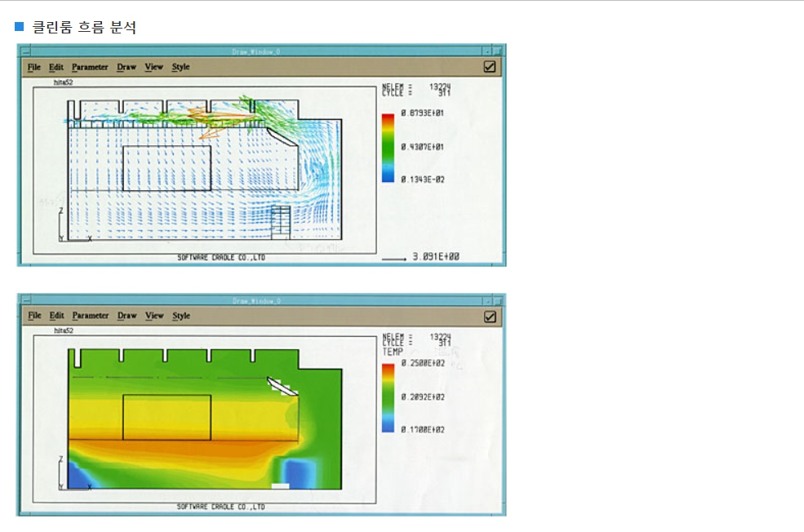
Task: Toggle the checkbox in the velocity vector window
Action: point(490,67)
